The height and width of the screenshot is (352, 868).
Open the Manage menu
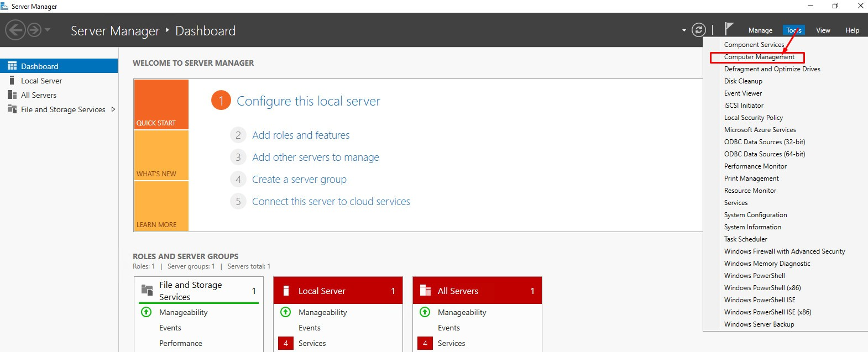tap(760, 30)
